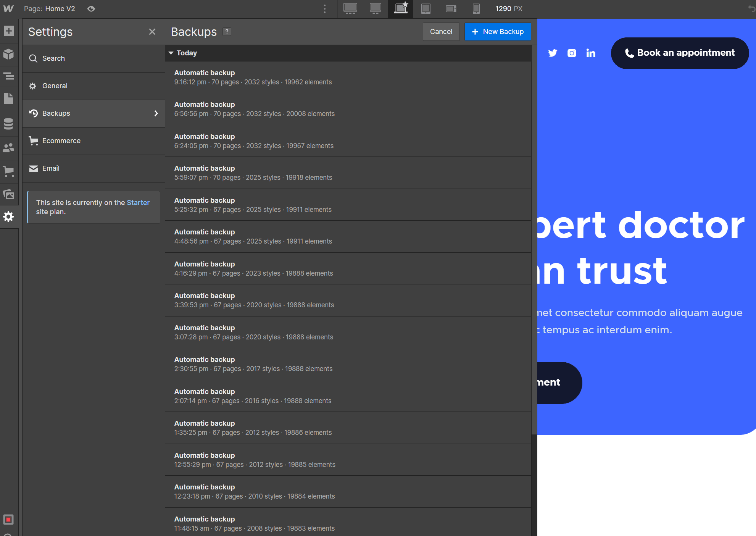Open the Ecommerce cart panel from left sidebar

pos(8,171)
